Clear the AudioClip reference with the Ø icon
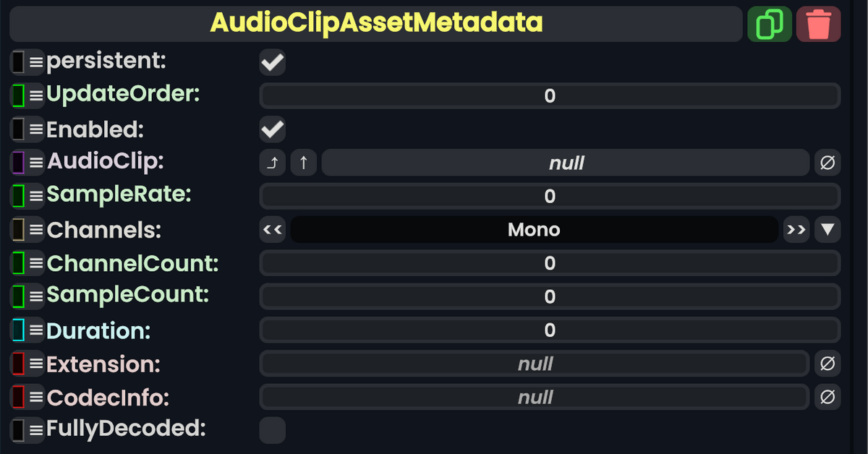This screenshot has height=454, width=868. coord(827,162)
